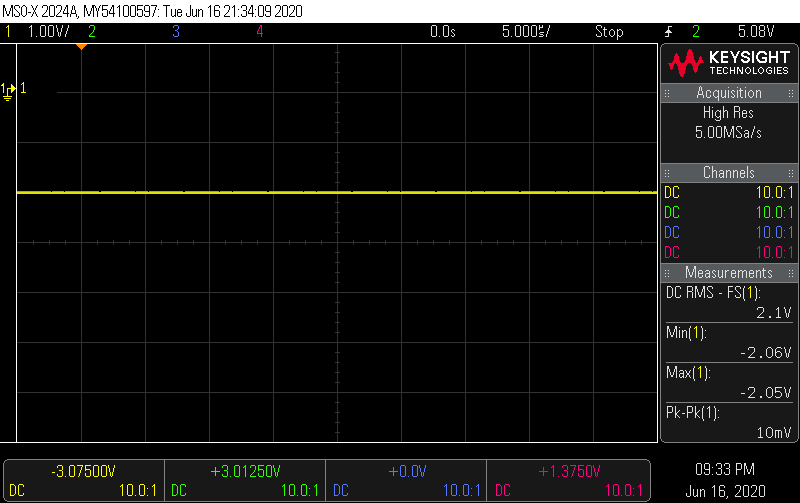Select the blue channel 3 indicator
The height and width of the screenshot is (503, 800).
click(x=176, y=32)
